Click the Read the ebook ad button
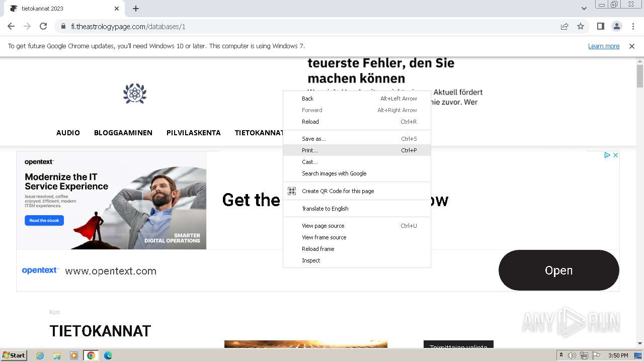The height and width of the screenshot is (362, 644). (44, 220)
